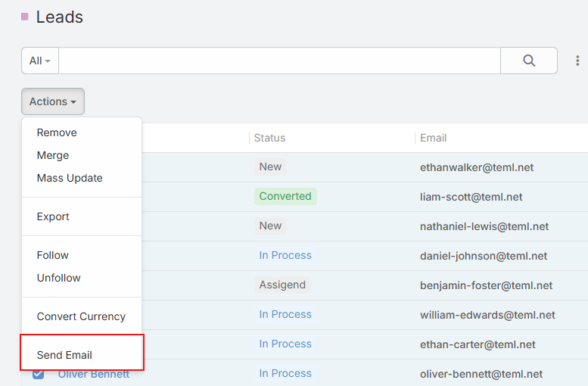Uncheck the Oliver Bennett row checkbox

tap(39, 373)
